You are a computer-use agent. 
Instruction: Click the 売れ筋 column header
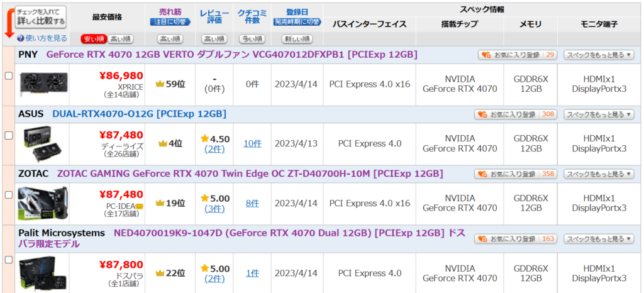170,12
